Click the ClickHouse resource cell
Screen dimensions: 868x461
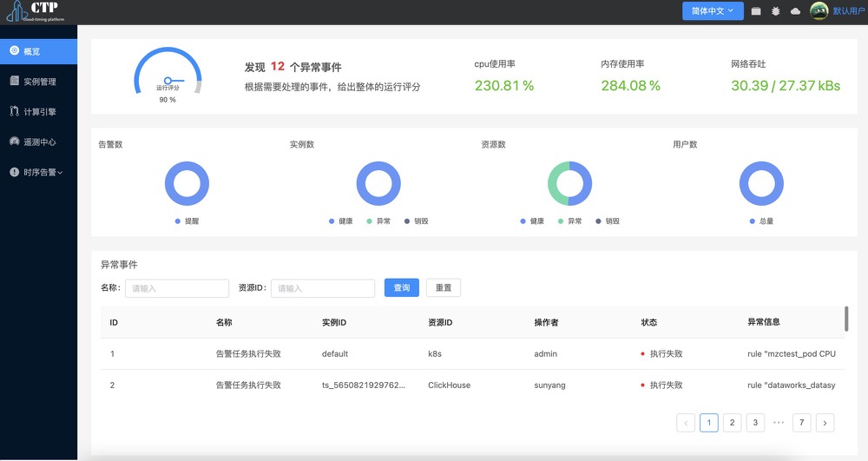point(449,385)
